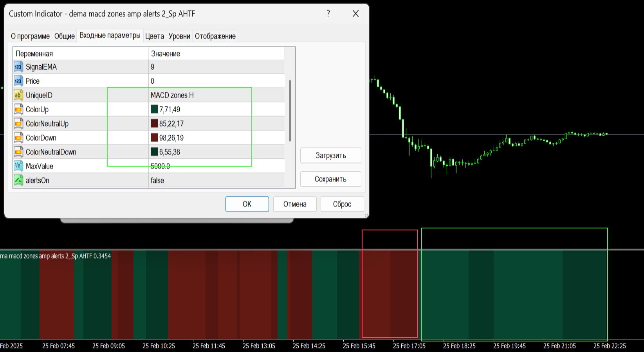Click the parameters list vertical scrollbar

290,111
